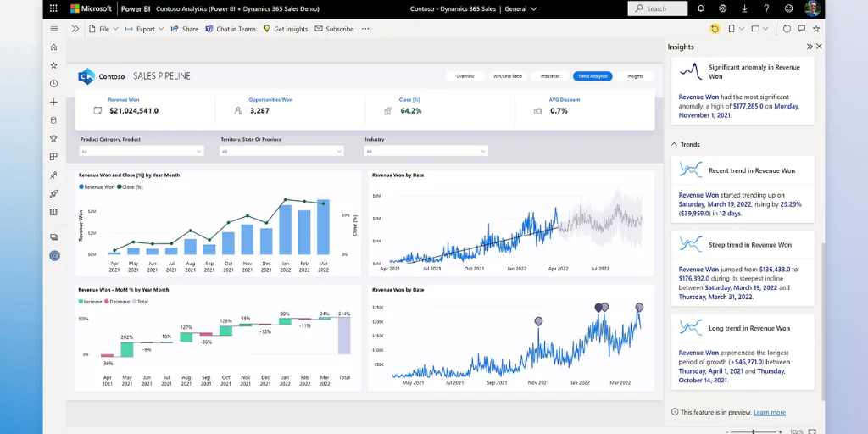Screen dimensions: 868x434
Task: Click Get insights in toolbar
Action: (x=285, y=29)
